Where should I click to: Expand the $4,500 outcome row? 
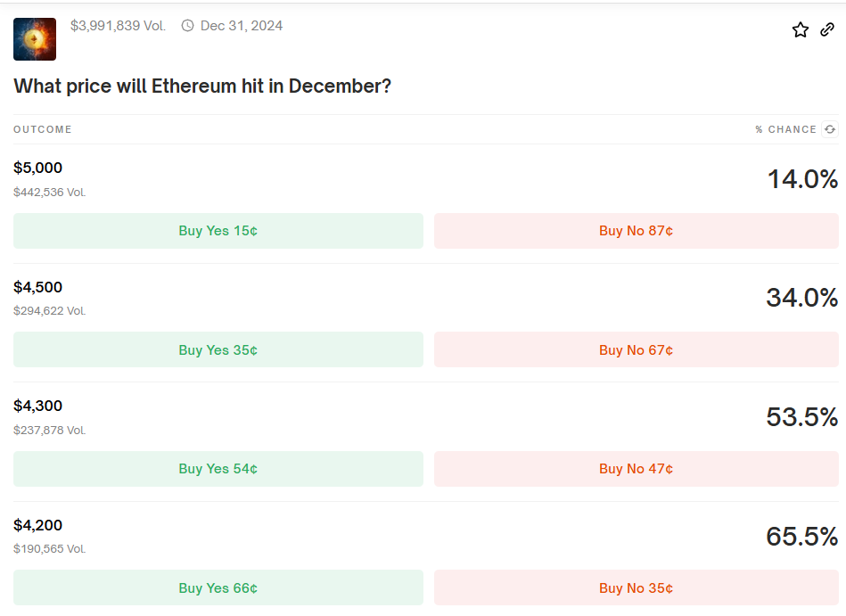click(x=38, y=287)
